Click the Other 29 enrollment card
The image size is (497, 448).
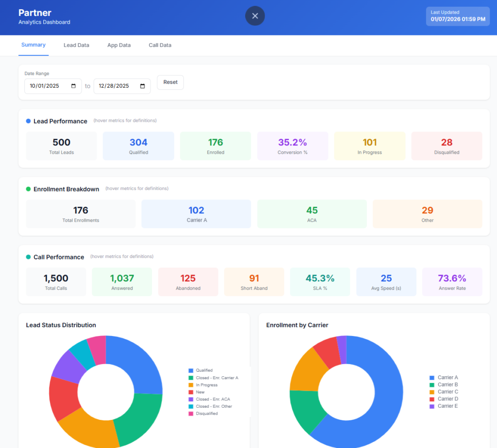click(x=427, y=214)
